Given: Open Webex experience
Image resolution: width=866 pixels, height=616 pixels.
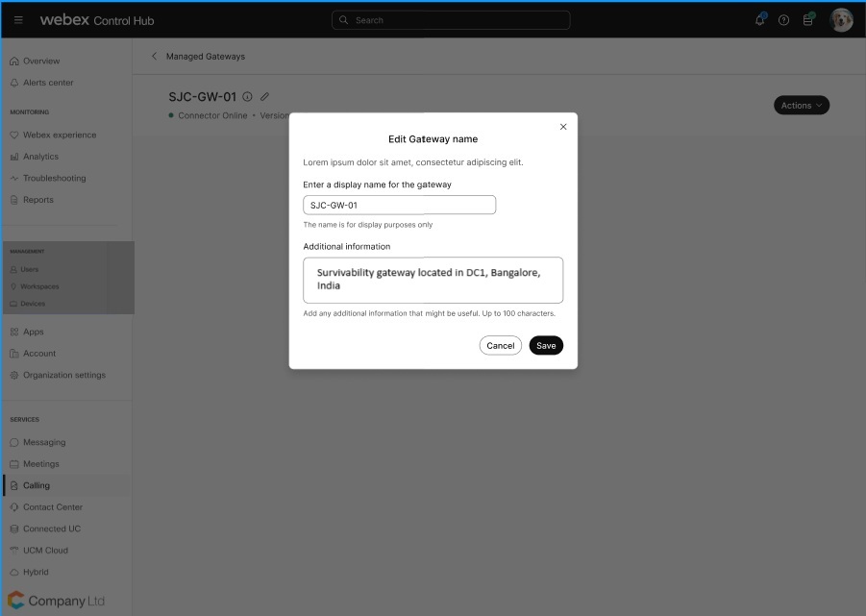Looking at the screenshot, I should 60,136.
